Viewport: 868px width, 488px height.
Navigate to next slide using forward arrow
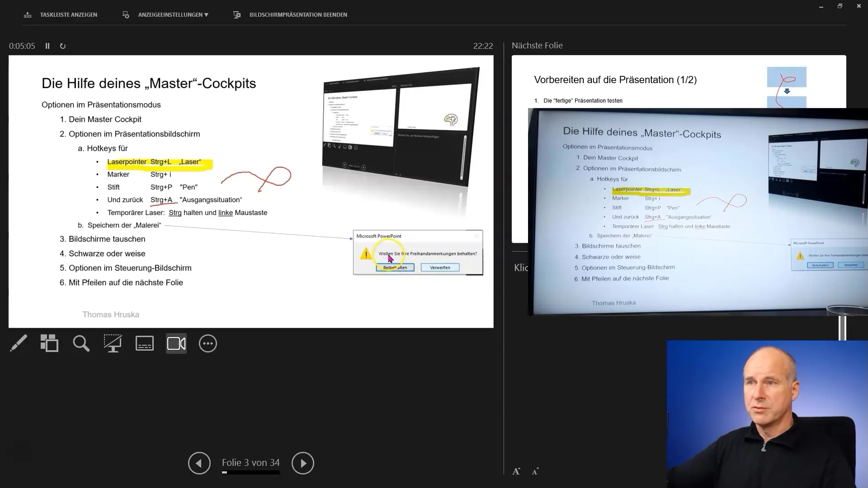[x=303, y=463]
